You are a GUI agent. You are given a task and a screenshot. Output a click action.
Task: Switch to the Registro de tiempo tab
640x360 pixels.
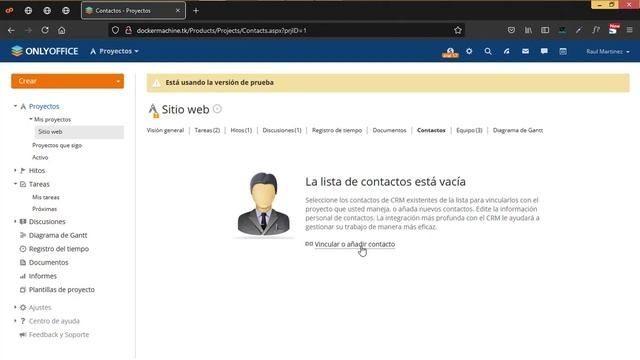tap(337, 130)
